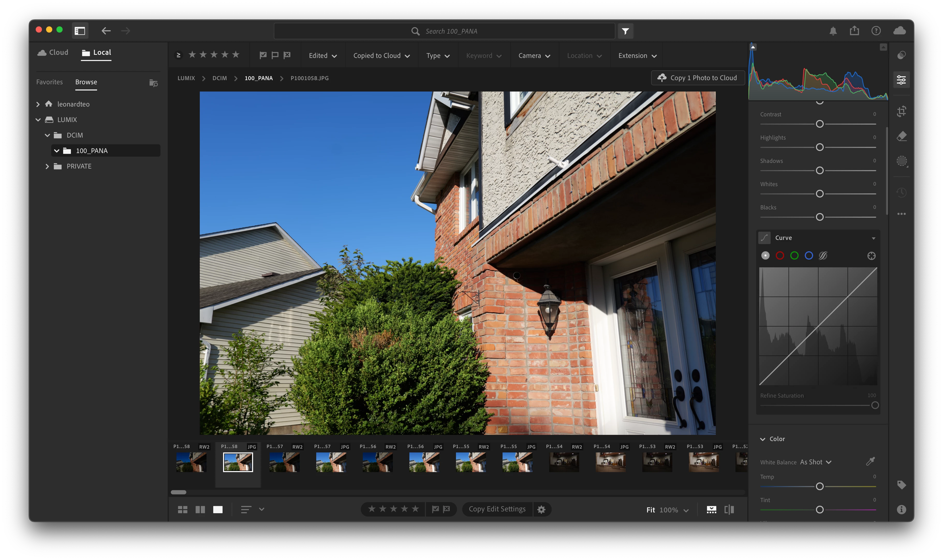Switch to the Cloud tab
Image resolution: width=943 pixels, height=560 pixels.
(53, 52)
